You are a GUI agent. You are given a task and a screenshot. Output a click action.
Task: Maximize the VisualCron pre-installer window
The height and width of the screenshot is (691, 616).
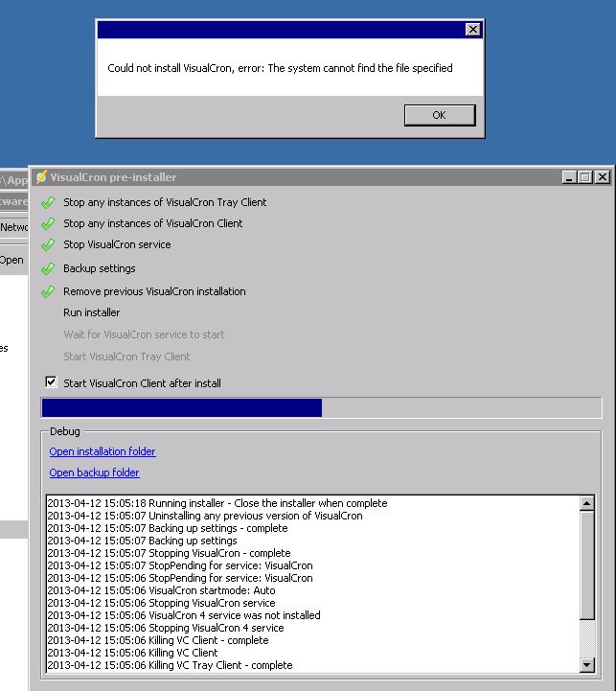point(585,177)
